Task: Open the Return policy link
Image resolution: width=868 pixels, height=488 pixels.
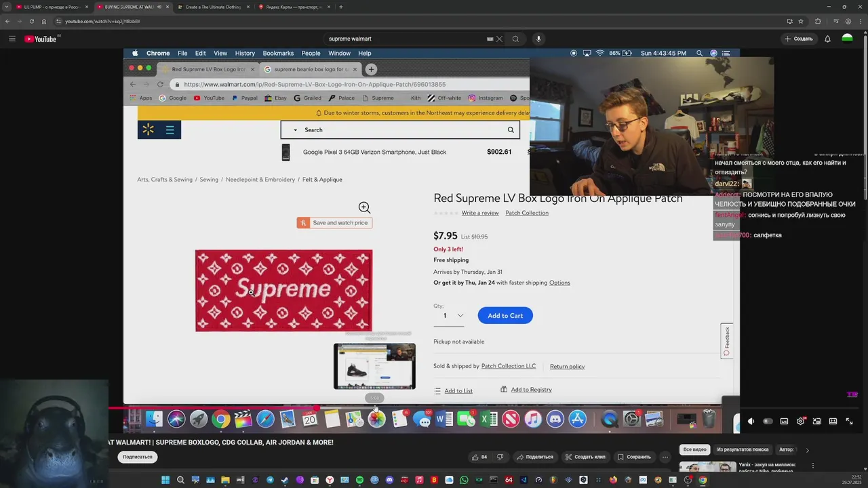Action: point(567,367)
